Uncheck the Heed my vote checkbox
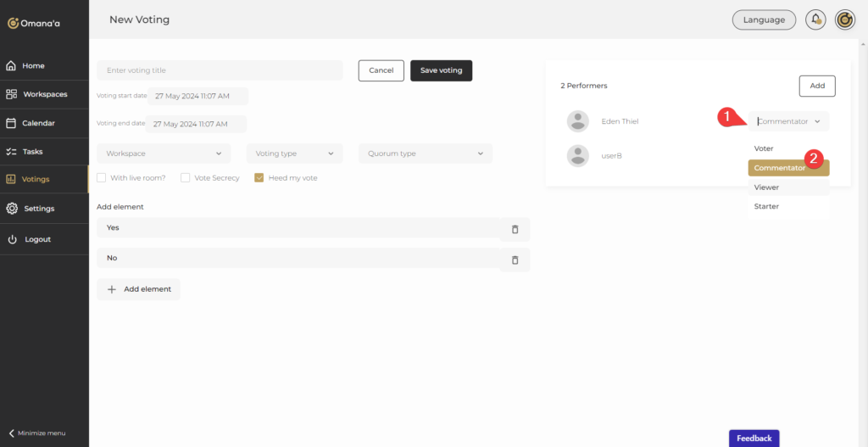The width and height of the screenshot is (868, 447). click(259, 178)
